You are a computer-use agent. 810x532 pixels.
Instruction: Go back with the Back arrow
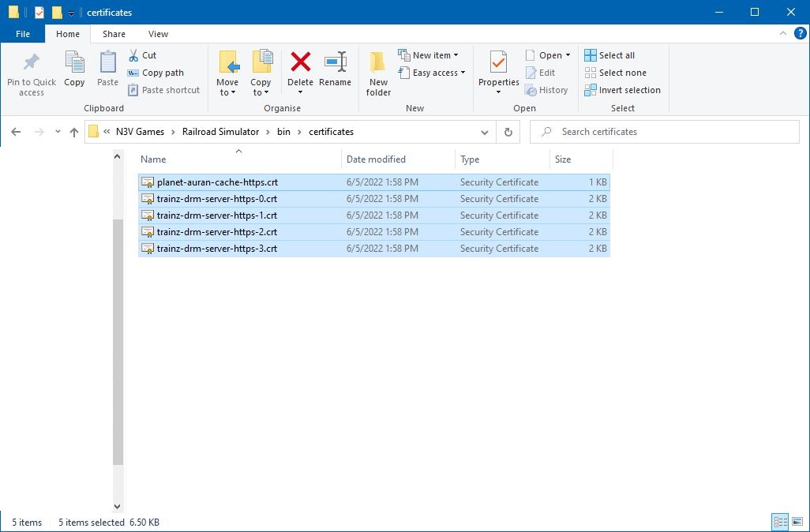pyautogui.click(x=16, y=133)
